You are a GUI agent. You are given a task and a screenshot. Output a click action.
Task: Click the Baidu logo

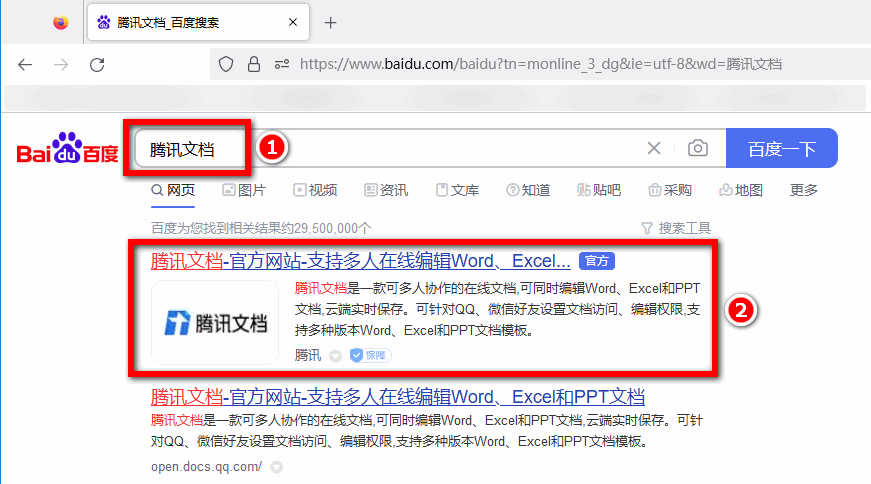(x=67, y=148)
